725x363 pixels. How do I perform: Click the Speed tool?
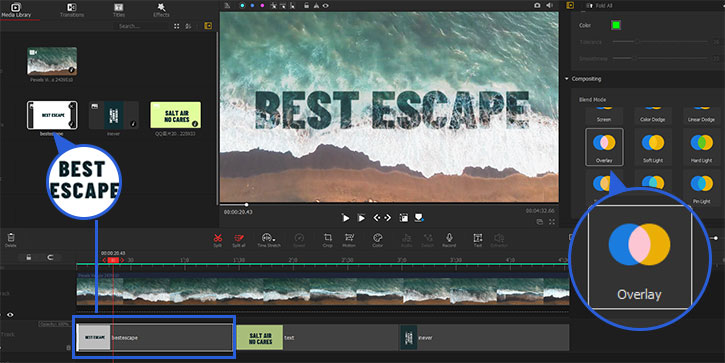300,240
